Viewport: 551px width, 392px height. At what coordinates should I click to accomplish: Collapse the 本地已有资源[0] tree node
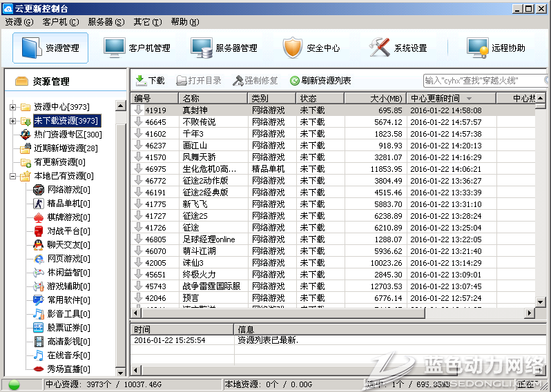coord(13,176)
